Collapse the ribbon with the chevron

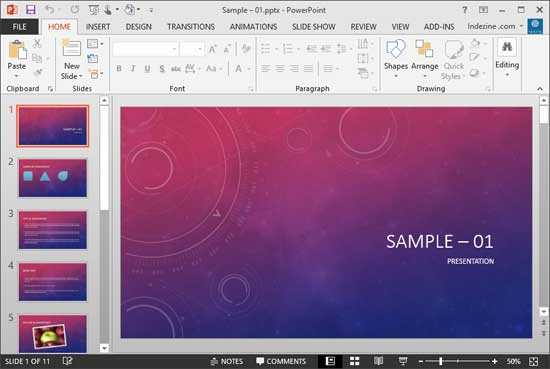(x=539, y=89)
